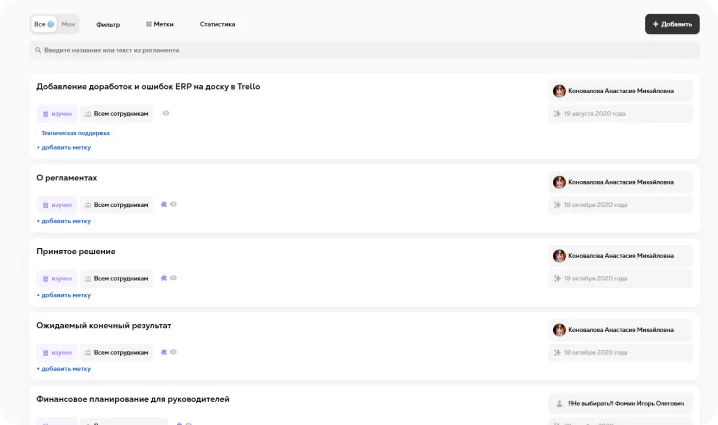Viewport: 718px width, 425px height.
Task: Open the 'Принятое решение' regulation
Action: pos(76,251)
